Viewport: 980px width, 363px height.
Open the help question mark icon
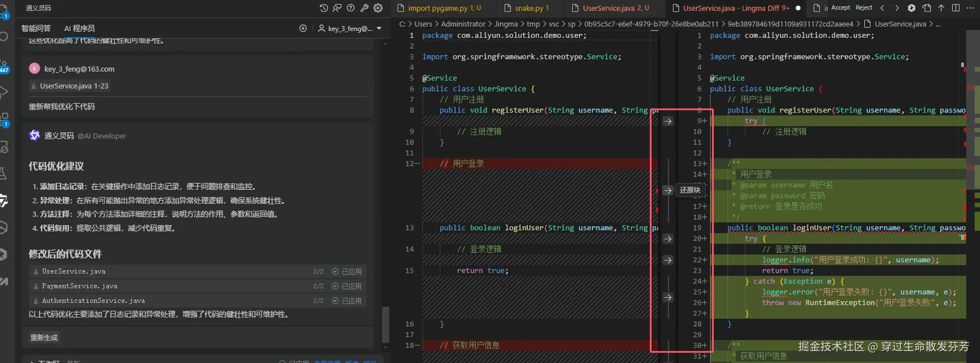(x=351, y=8)
